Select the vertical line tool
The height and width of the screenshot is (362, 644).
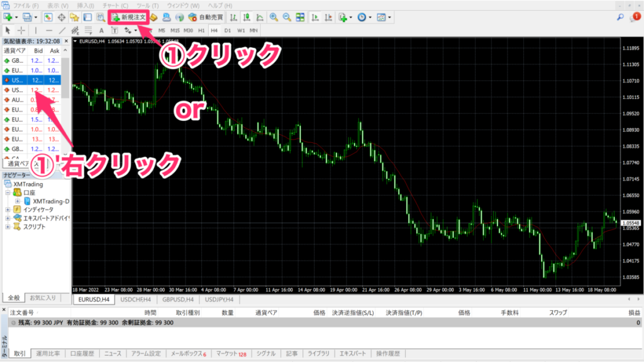pyautogui.click(x=36, y=30)
